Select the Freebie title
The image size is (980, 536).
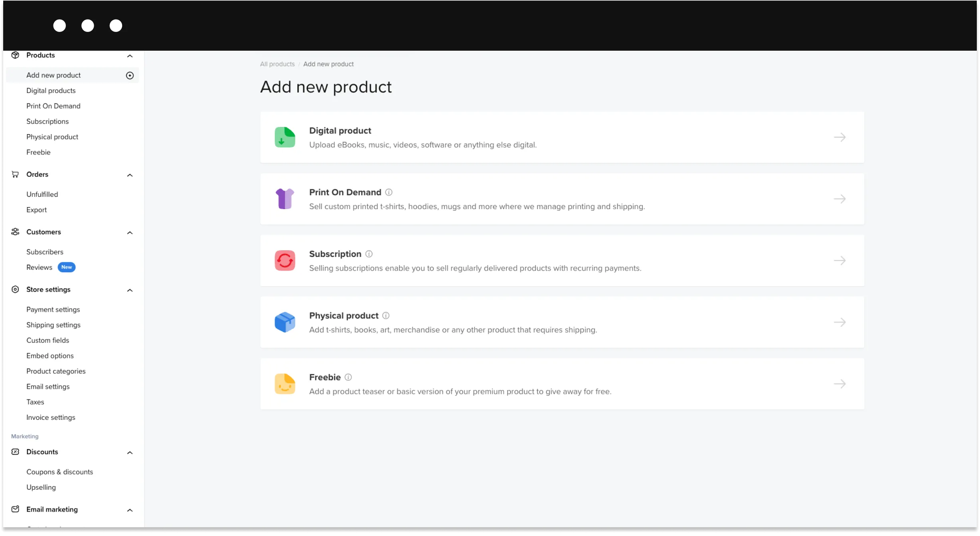pos(325,377)
